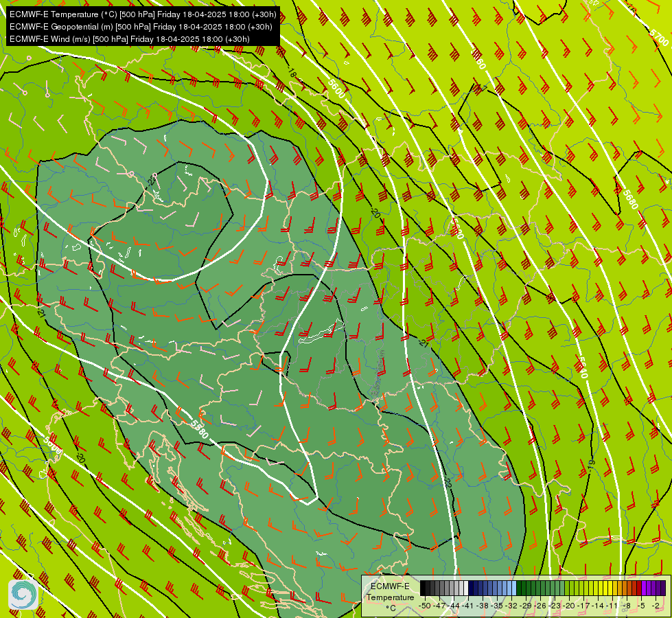Pick the red swatch in the temperature legend

pyautogui.click(x=638, y=588)
